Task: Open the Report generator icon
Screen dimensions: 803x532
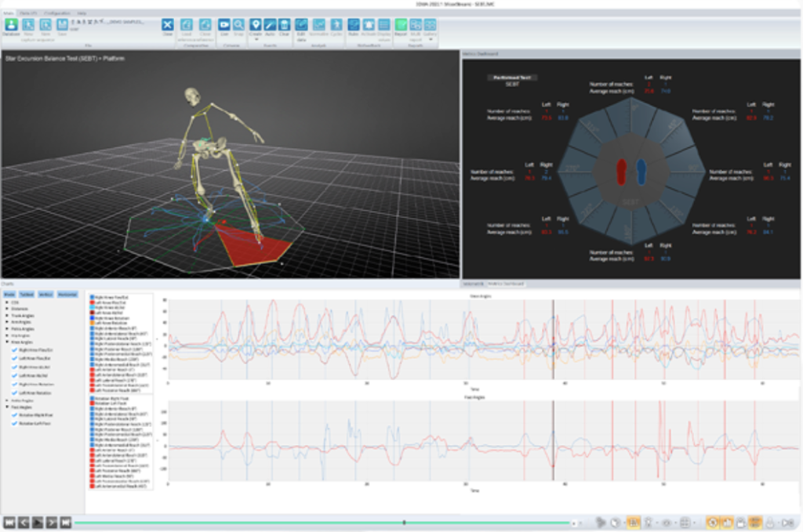Action: [x=399, y=26]
